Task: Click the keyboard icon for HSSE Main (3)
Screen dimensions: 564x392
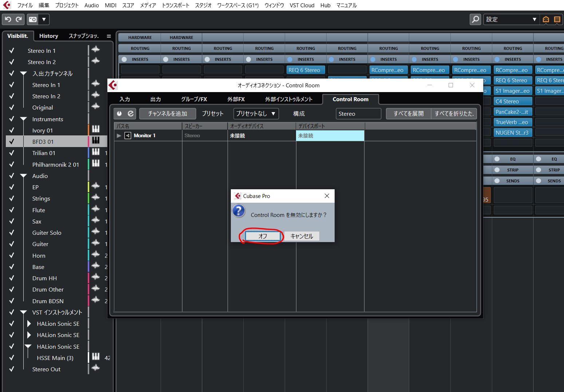Action: (96, 357)
